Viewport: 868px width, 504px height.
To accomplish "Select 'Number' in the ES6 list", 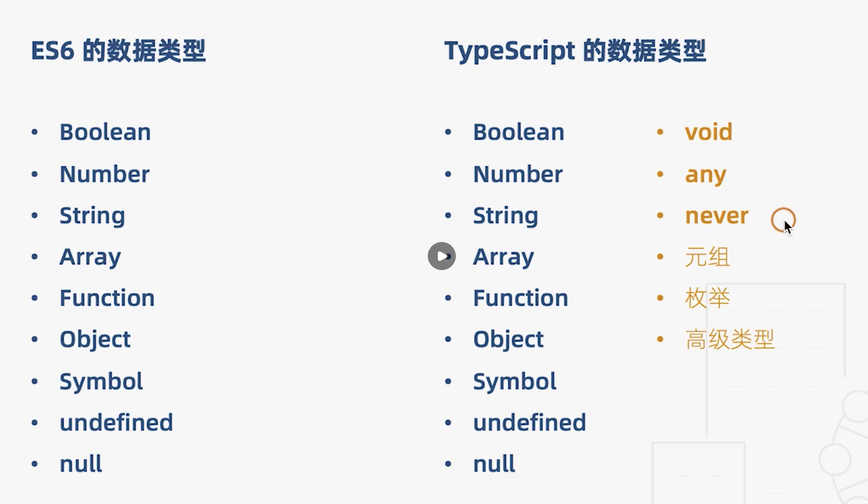I will [x=105, y=174].
